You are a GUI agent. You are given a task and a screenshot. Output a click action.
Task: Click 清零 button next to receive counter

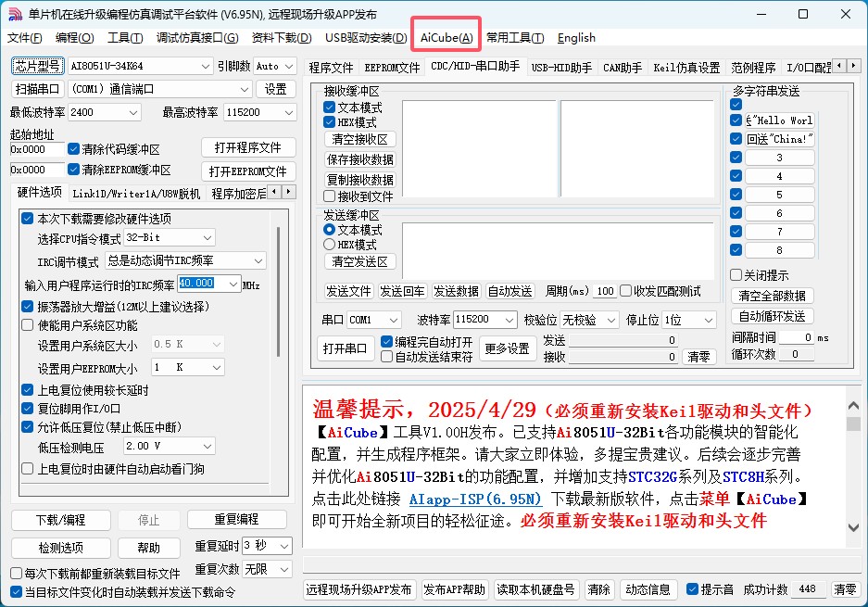click(x=698, y=357)
